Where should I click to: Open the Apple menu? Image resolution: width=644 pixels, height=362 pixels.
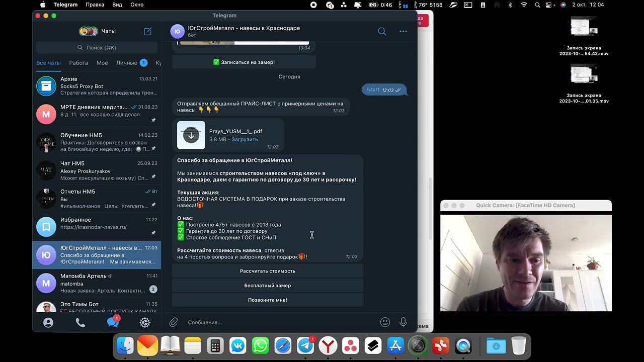43,5
